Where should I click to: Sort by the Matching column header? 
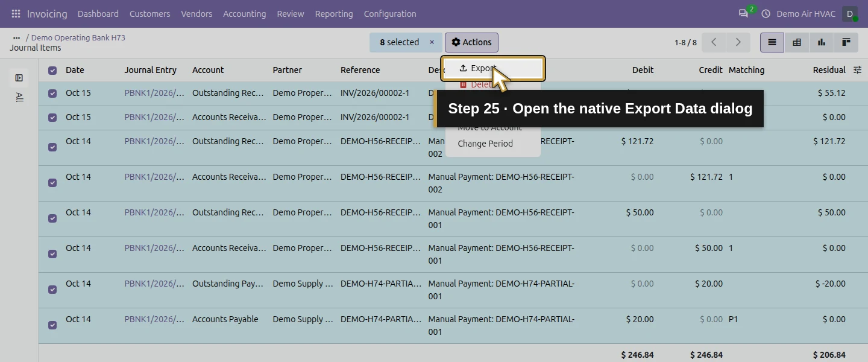click(x=746, y=70)
